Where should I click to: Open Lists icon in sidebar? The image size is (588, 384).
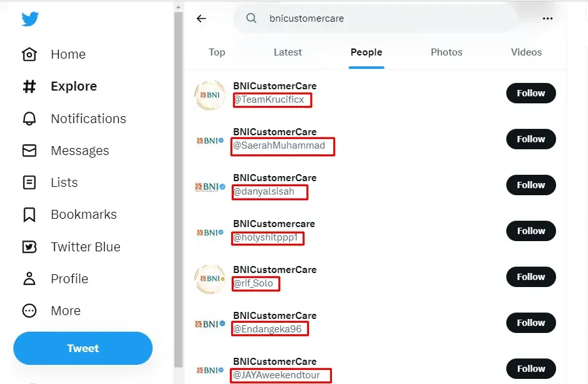(x=29, y=182)
